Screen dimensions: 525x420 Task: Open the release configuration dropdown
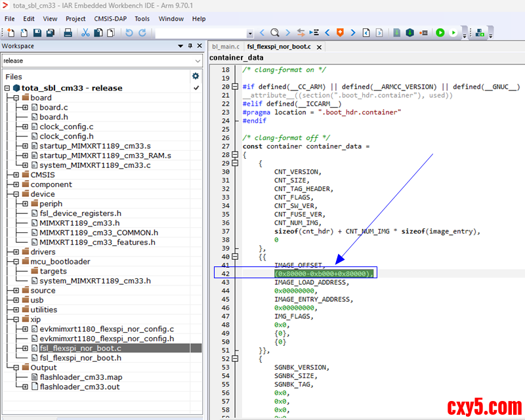point(198,60)
